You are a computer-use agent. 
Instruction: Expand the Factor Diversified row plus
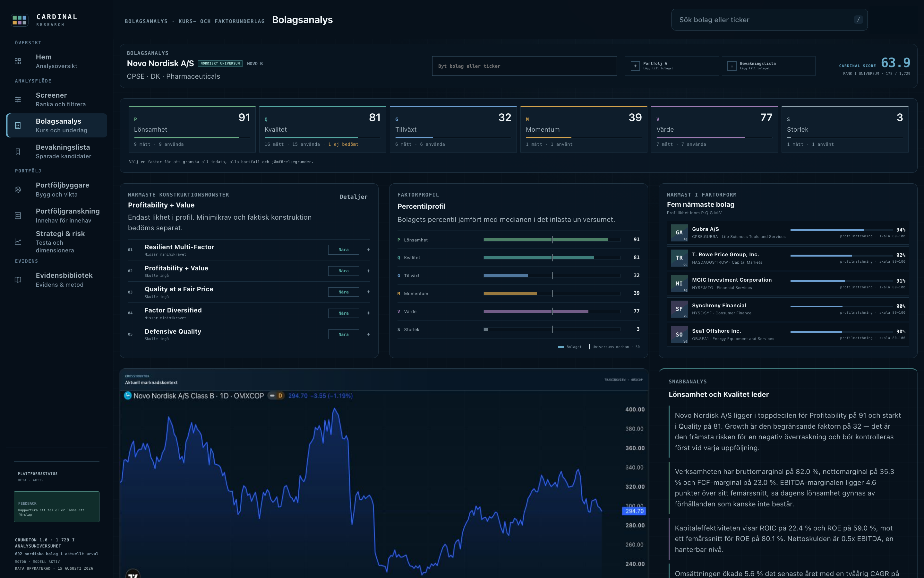click(x=368, y=313)
